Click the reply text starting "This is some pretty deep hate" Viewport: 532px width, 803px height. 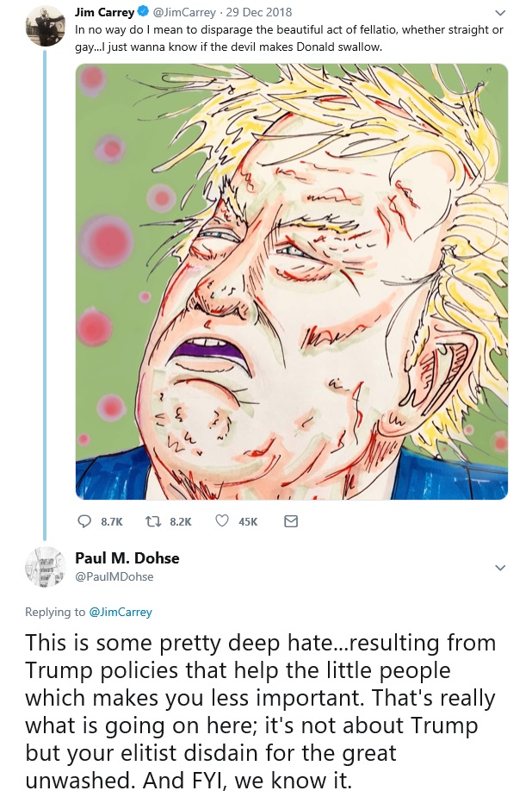(258, 710)
